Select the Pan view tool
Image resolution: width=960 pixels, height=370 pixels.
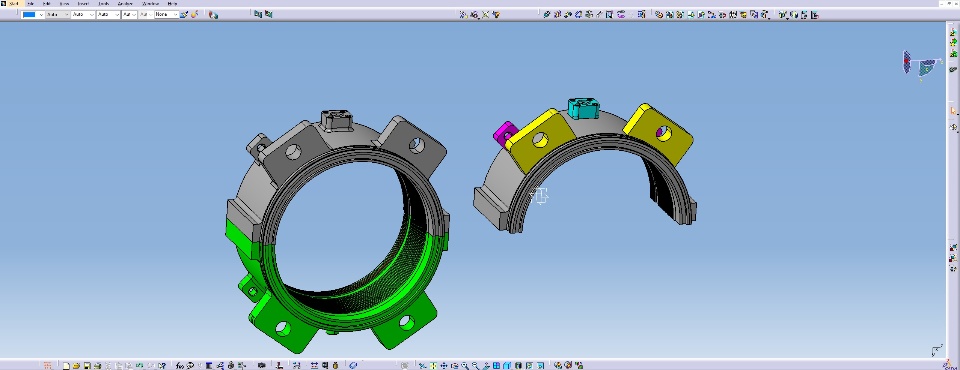[x=444, y=366]
